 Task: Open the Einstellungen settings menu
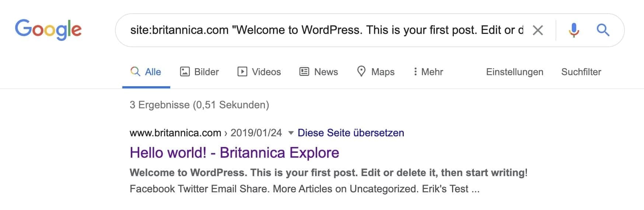point(514,72)
